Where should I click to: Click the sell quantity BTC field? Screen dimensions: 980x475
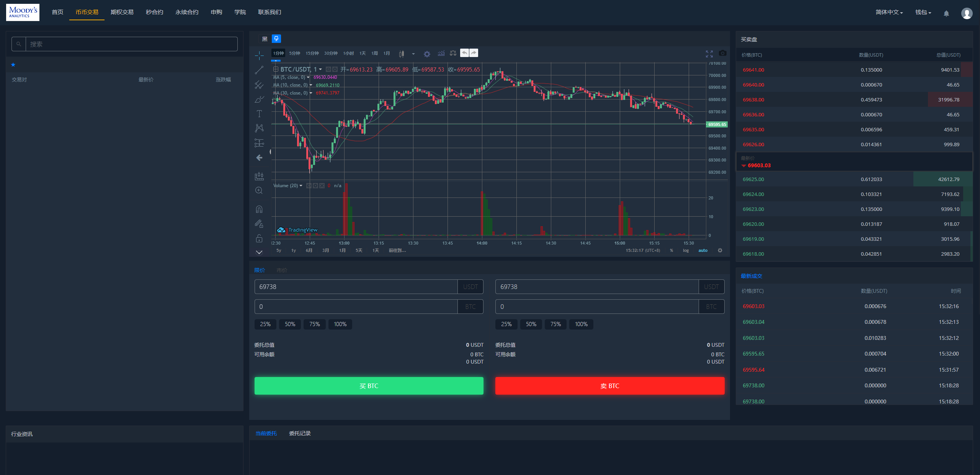pyautogui.click(x=597, y=307)
